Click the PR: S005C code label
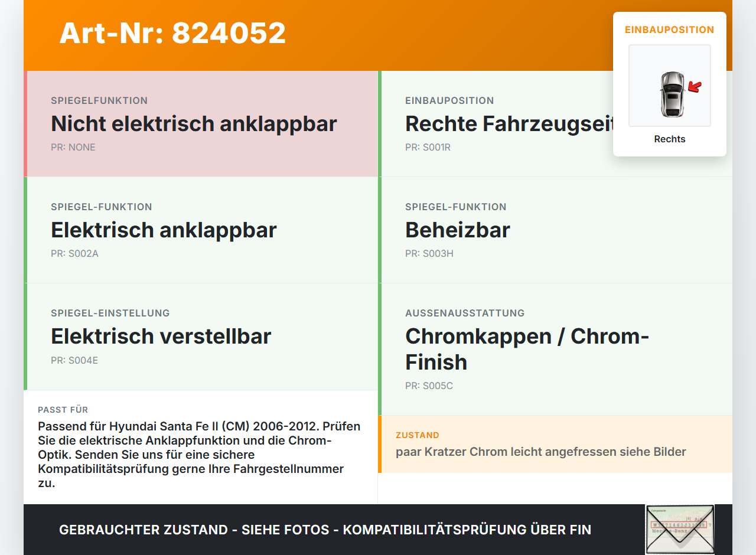756x555 pixels. coord(429,386)
